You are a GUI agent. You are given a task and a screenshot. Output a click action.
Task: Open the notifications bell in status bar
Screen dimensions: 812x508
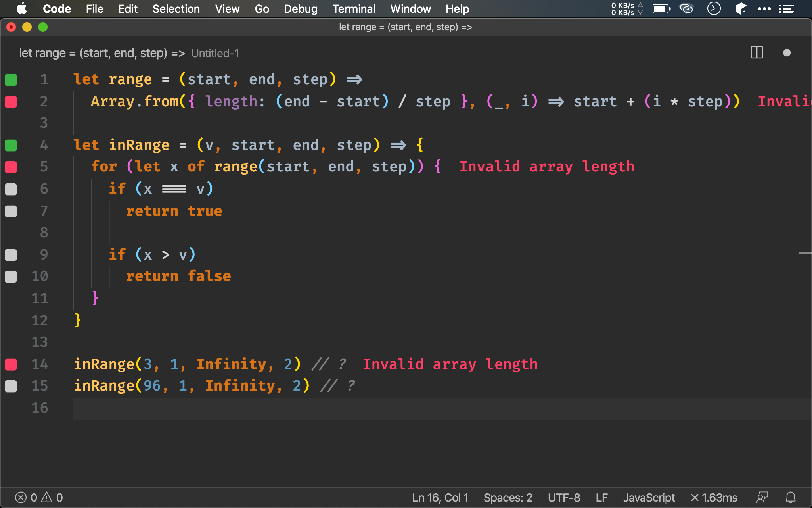click(791, 497)
